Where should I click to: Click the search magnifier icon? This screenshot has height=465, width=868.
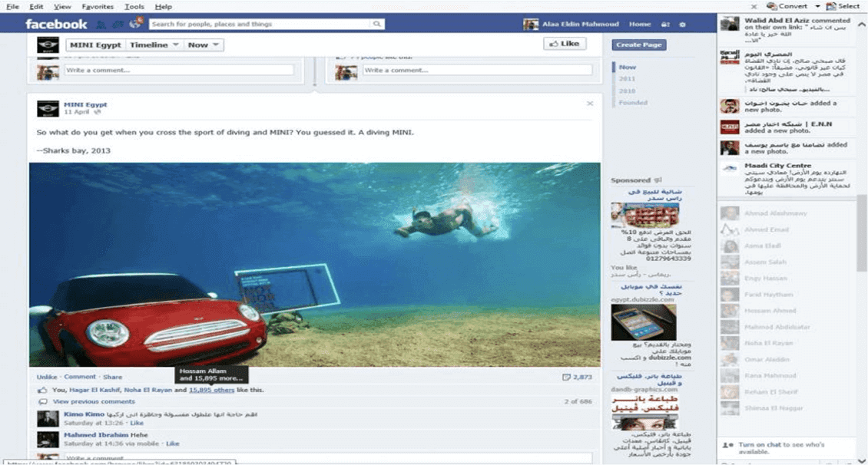point(377,24)
